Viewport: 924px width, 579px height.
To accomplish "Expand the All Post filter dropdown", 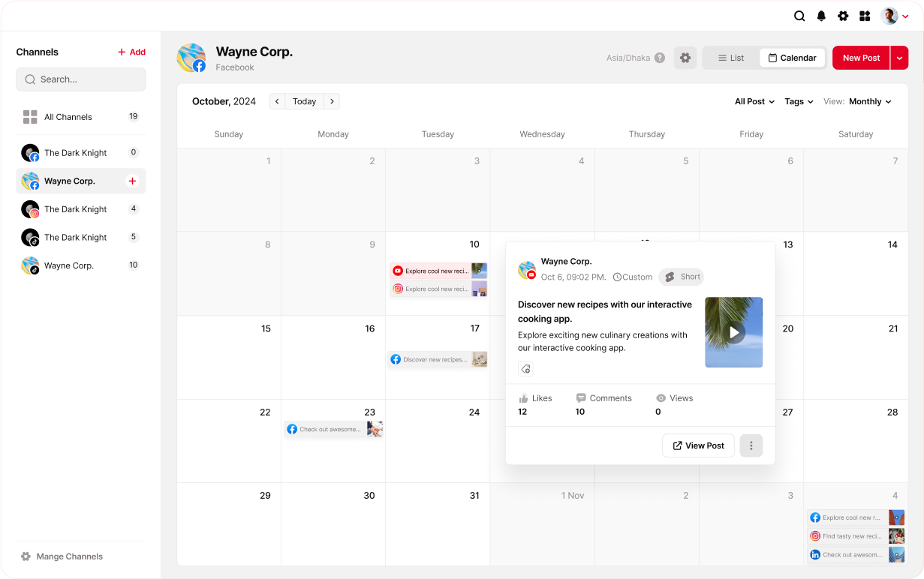I will [754, 101].
